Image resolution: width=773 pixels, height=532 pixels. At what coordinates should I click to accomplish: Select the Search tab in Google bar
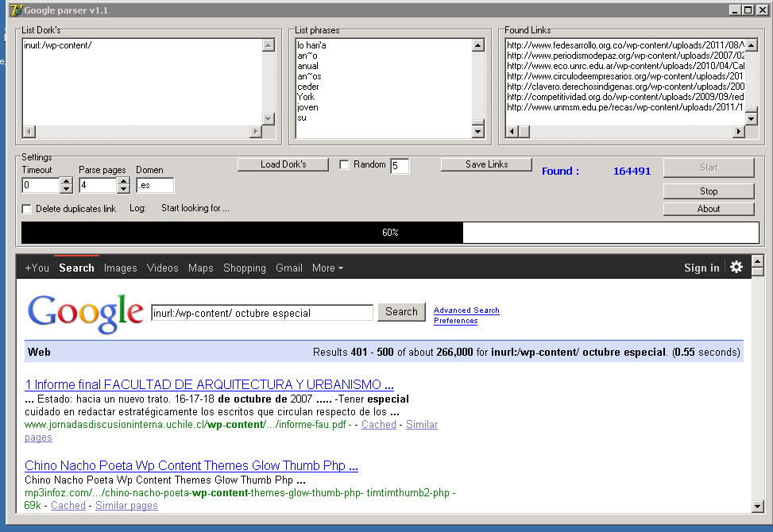[76, 268]
